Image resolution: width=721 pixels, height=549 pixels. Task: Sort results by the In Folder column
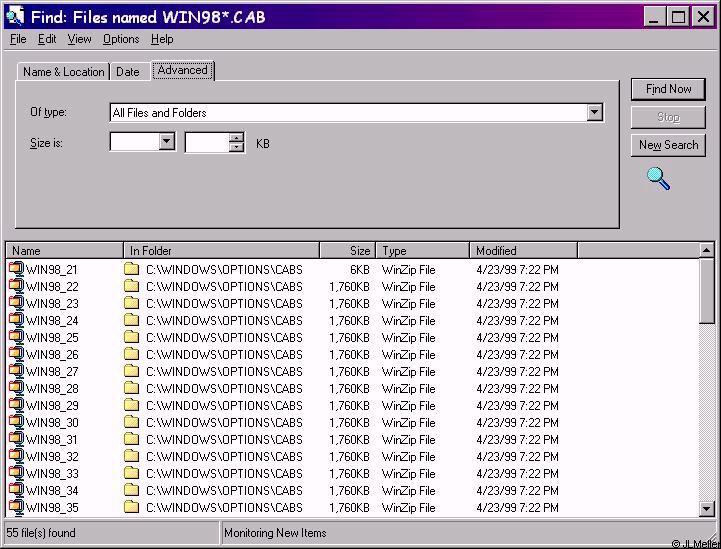pos(222,251)
